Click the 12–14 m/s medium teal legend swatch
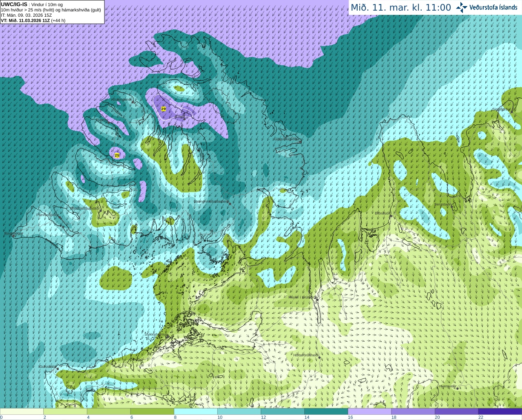 click(283, 411)
